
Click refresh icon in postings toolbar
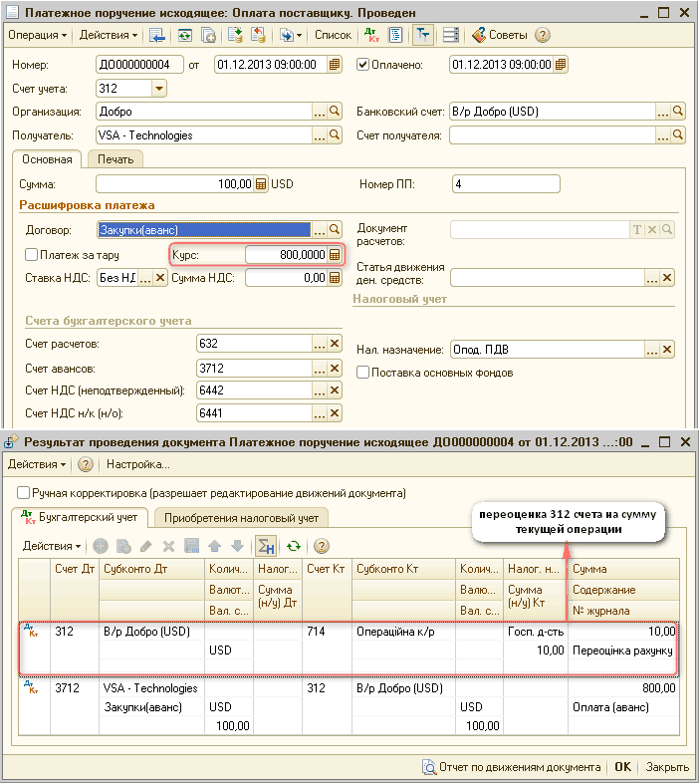pos(293,546)
